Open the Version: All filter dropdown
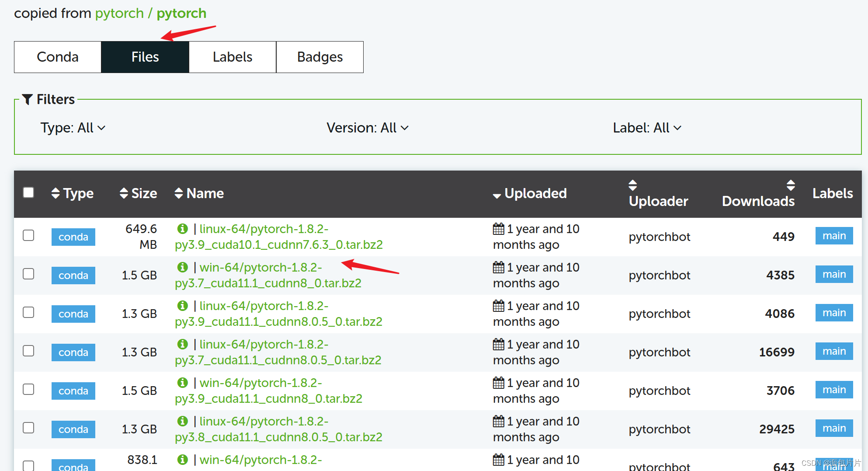This screenshot has height=471, width=868. (x=368, y=128)
